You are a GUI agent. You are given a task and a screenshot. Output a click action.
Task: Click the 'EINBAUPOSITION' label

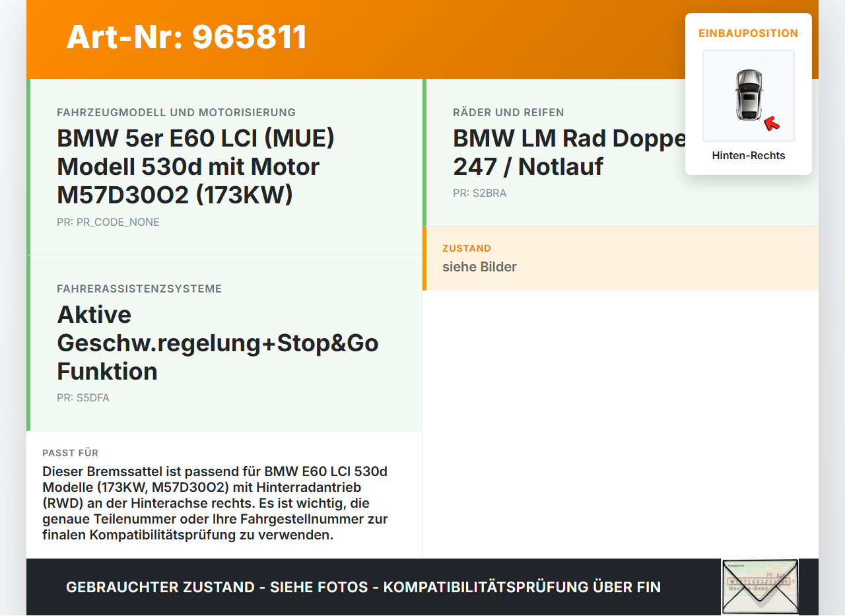[x=749, y=33]
